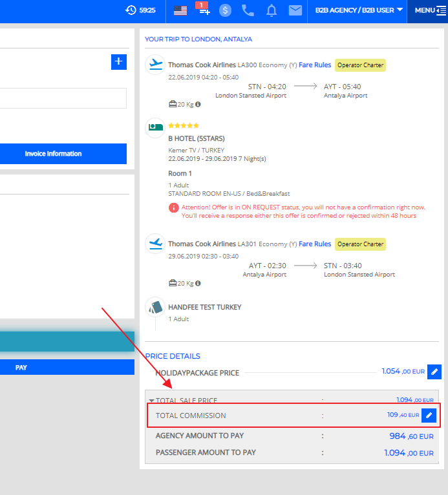Collapse the Total Sale Price section

click(151, 401)
